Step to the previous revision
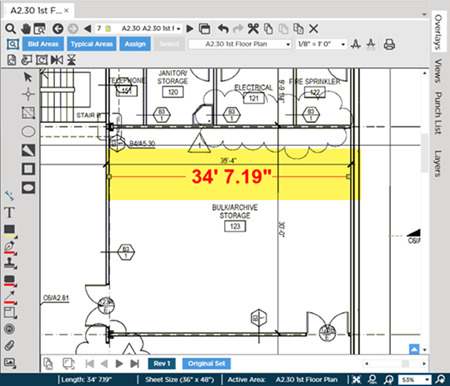Image resolution: width=450 pixels, height=386 pixels. point(104,363)
